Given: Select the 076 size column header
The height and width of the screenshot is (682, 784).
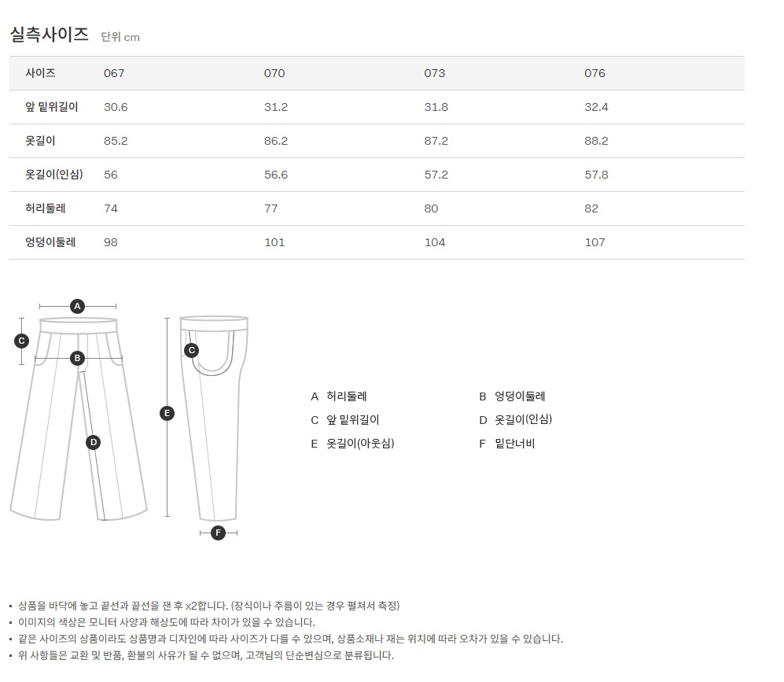Looking at the screenshot, I should pos(595,73).
